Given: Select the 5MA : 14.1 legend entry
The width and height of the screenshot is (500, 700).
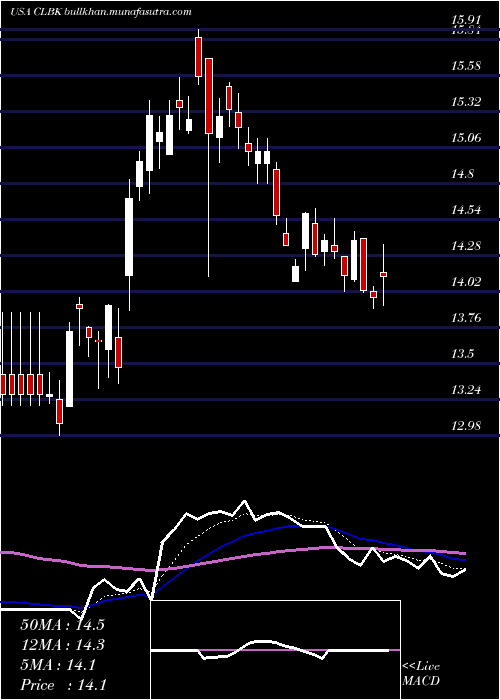Looking at the screenshot, I should (x=58, y=665).
